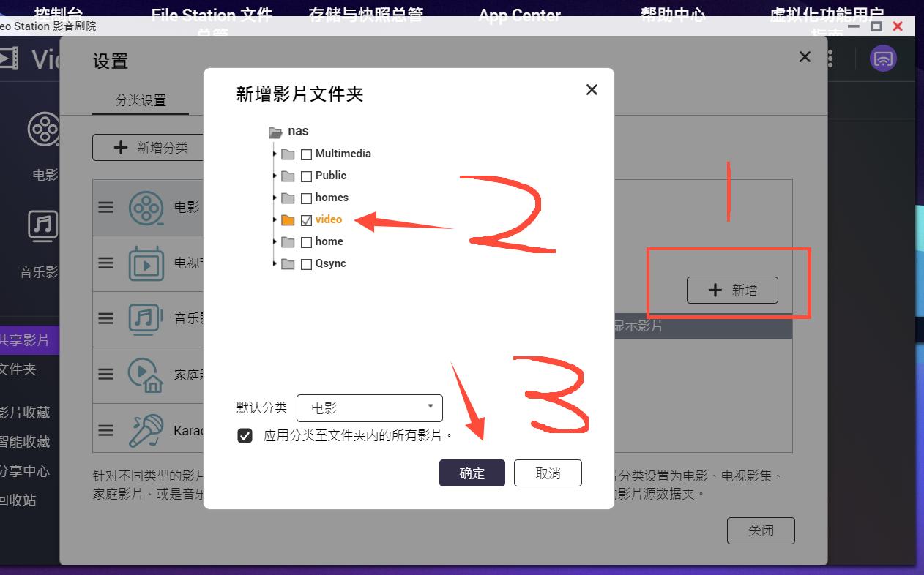Uncheck the video folder checkbox
Image resolution: width=924 pixels, height=575 pixels.
click(x=306, y=219)
